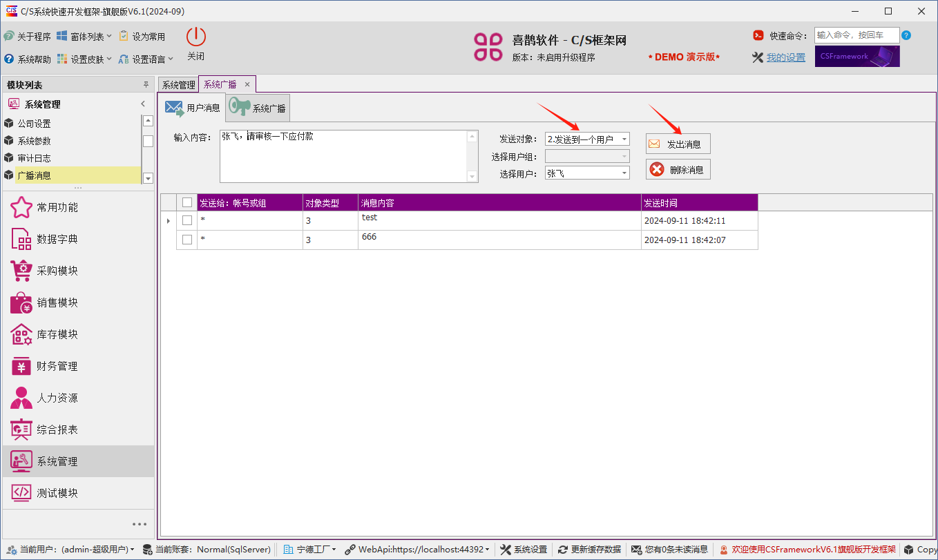Screen dimensions: 938x560
Task: Switch to 用户消息 sub-tab
Action: 193,107
